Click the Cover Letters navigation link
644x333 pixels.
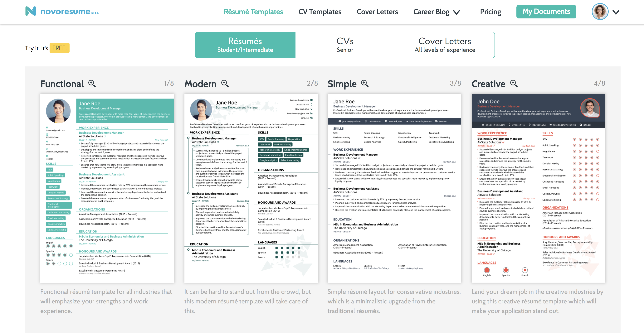pos(377,12)
